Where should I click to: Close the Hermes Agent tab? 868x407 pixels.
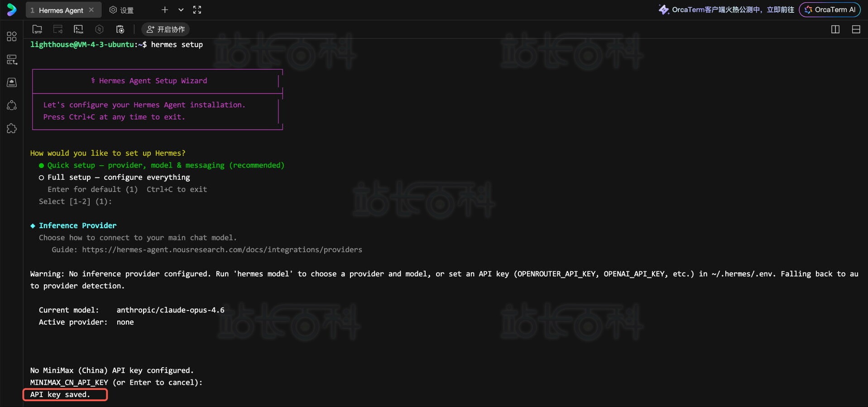[91, 10]
